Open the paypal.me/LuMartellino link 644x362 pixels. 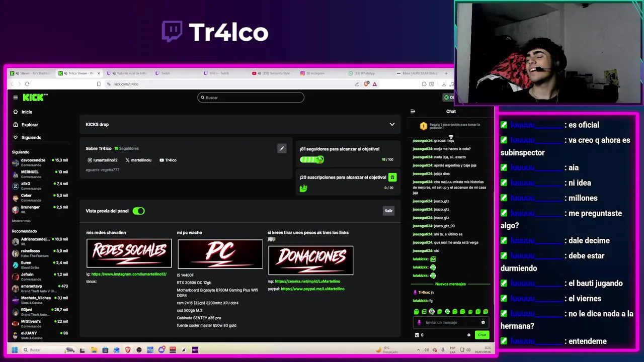(312, 289)
